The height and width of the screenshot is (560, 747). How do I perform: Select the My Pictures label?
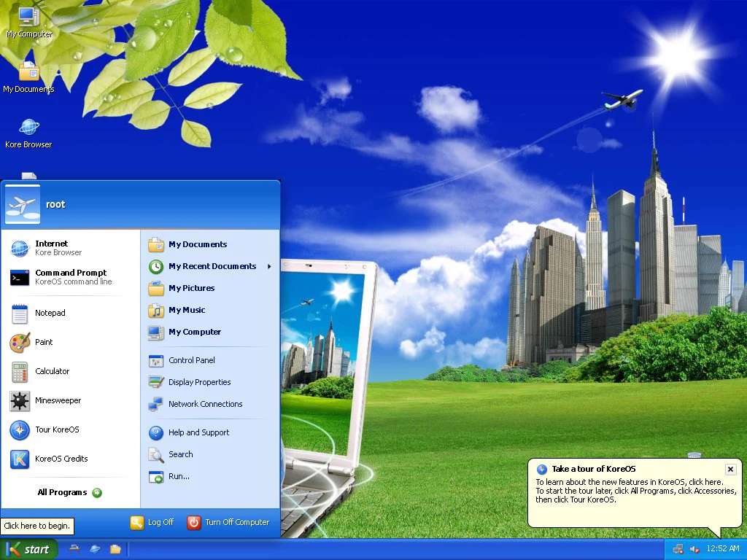click(192, 289)
